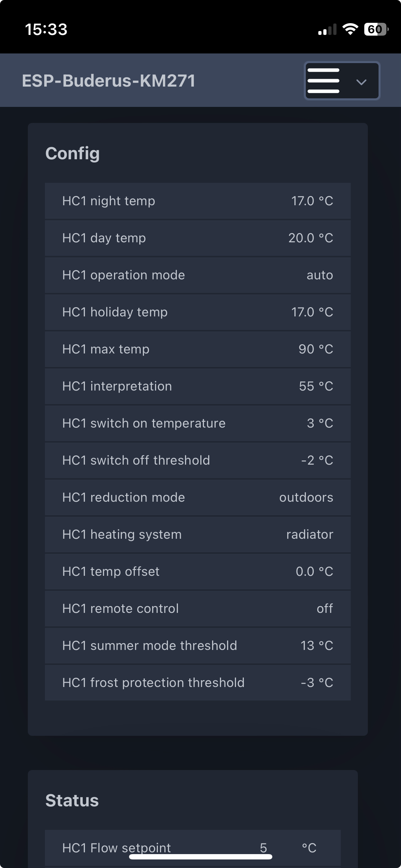Tap the clock showing 15:33
This screenshot has height=868, width=401.
[46, 30]
